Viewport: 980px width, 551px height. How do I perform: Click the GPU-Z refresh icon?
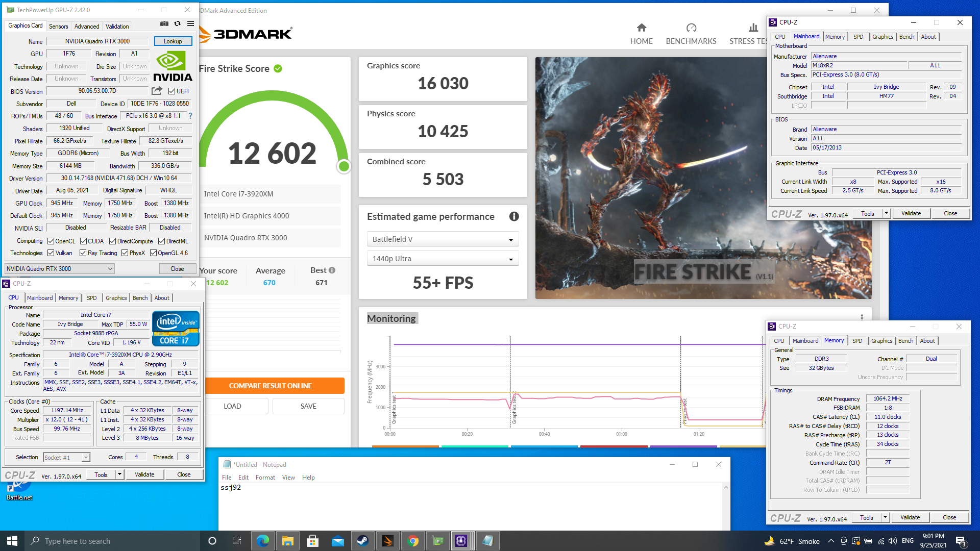pyautogui.click(x=178, y=23)
